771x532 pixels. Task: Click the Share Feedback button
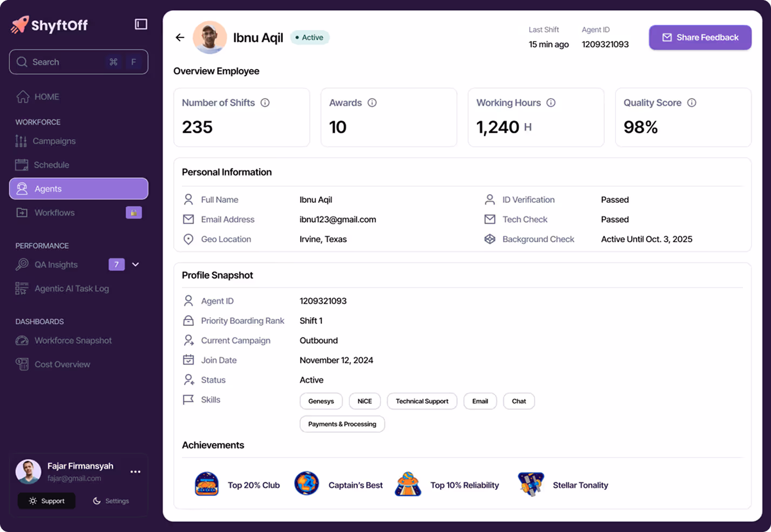click(x=700, y=37)
